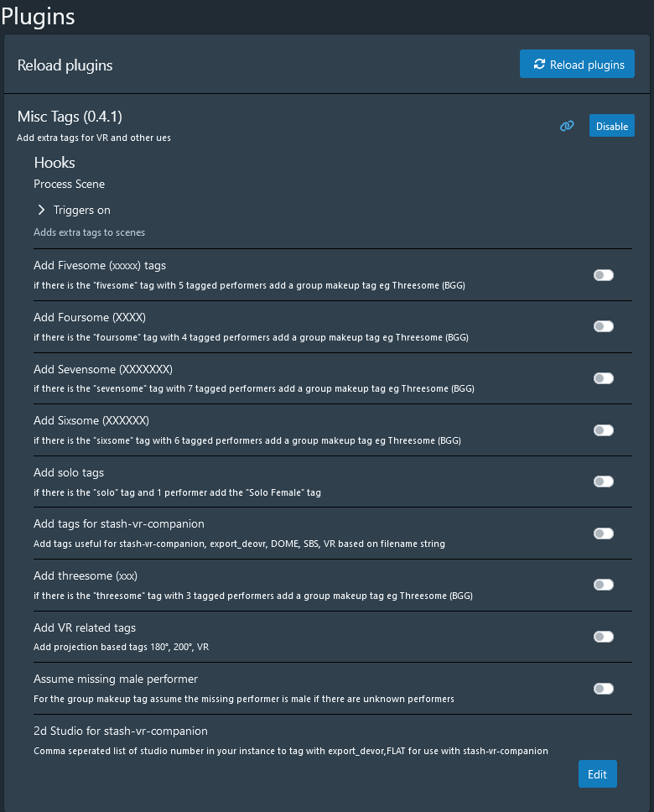Click the Plugins page heading
654x812 pixels.
(x=38, y=16)
